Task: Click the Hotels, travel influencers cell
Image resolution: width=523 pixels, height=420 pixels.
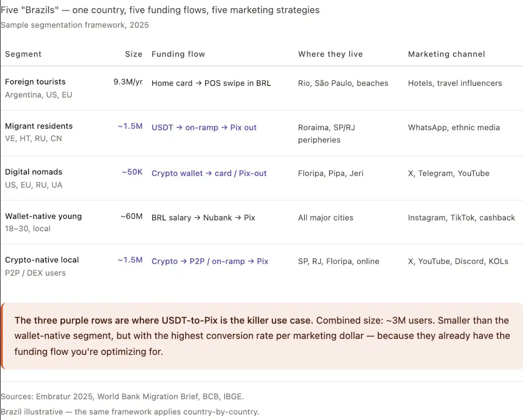Action: coord(455,83)
